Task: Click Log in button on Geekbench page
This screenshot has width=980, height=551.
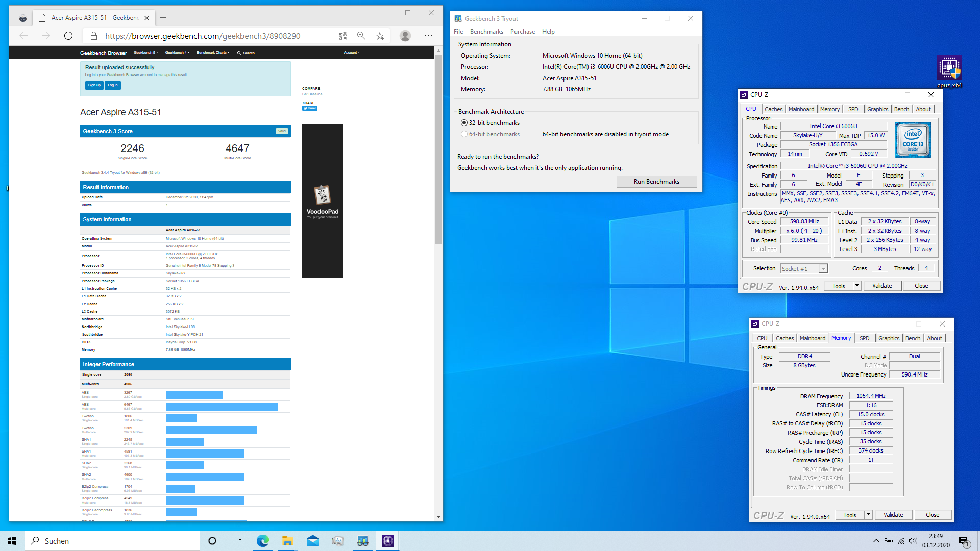Action: tap(113, 85)
